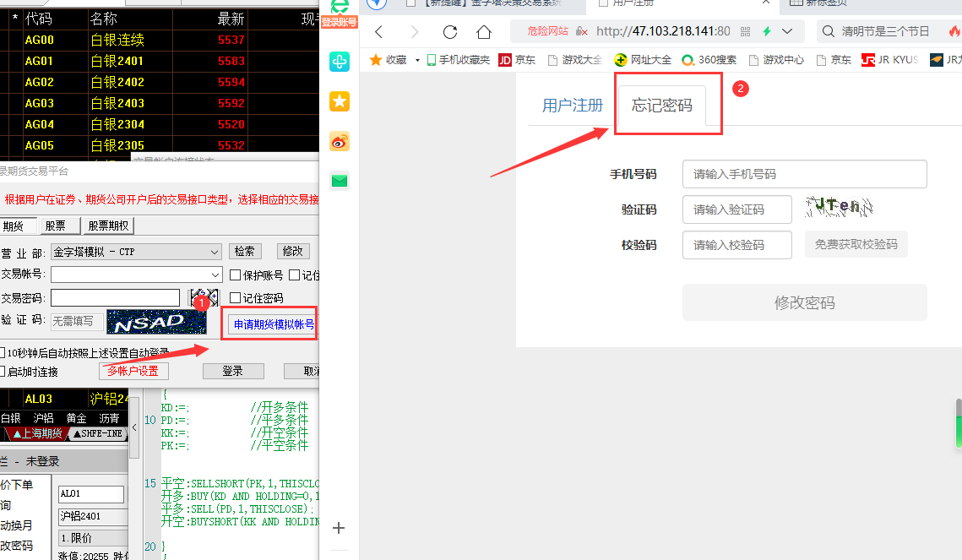This screenshot has height=560, width=962.
Task: Click the 交易密码 input field
Action: pos(116,297)
